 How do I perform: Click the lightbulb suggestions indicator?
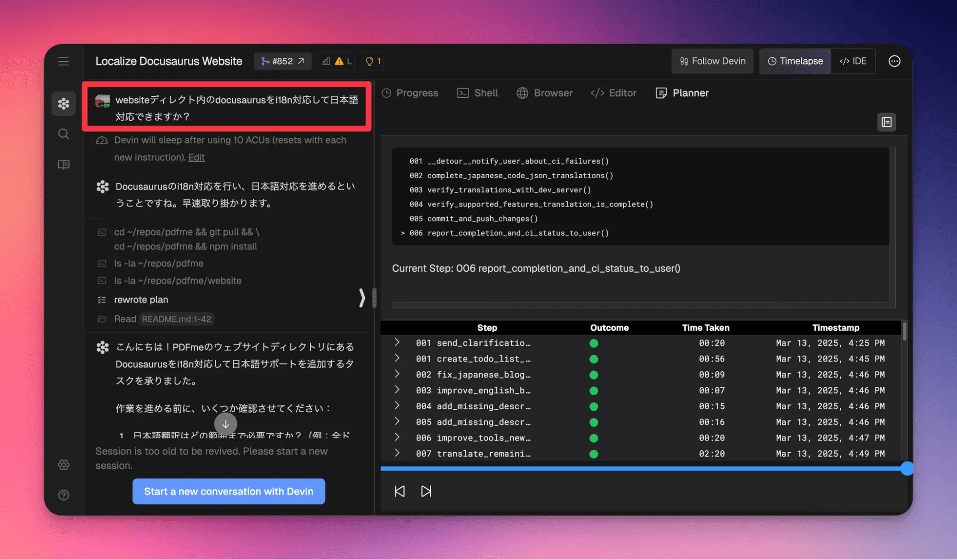pyautogui.click(x=373, y=61)
